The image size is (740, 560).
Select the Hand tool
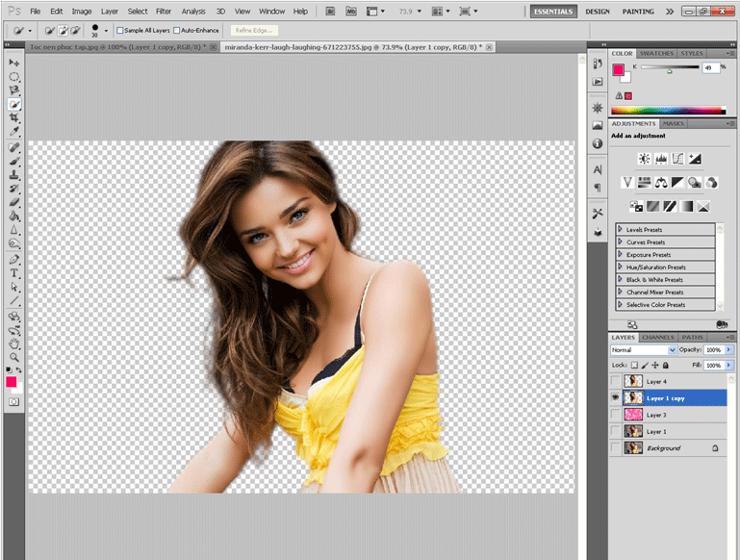[x=14, y=343]
